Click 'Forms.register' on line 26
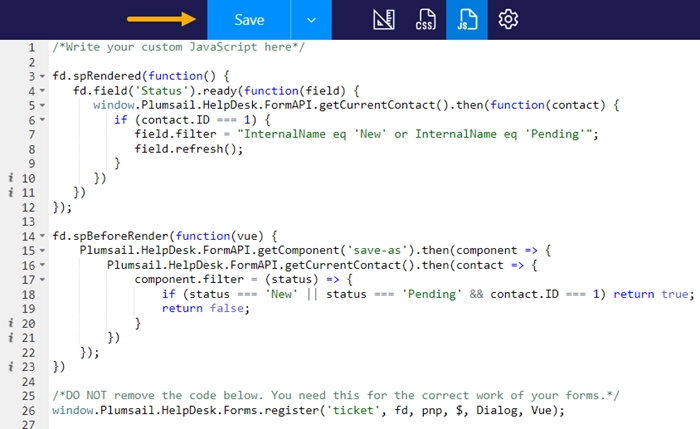The image size is (700, 429). click(271, 410)
